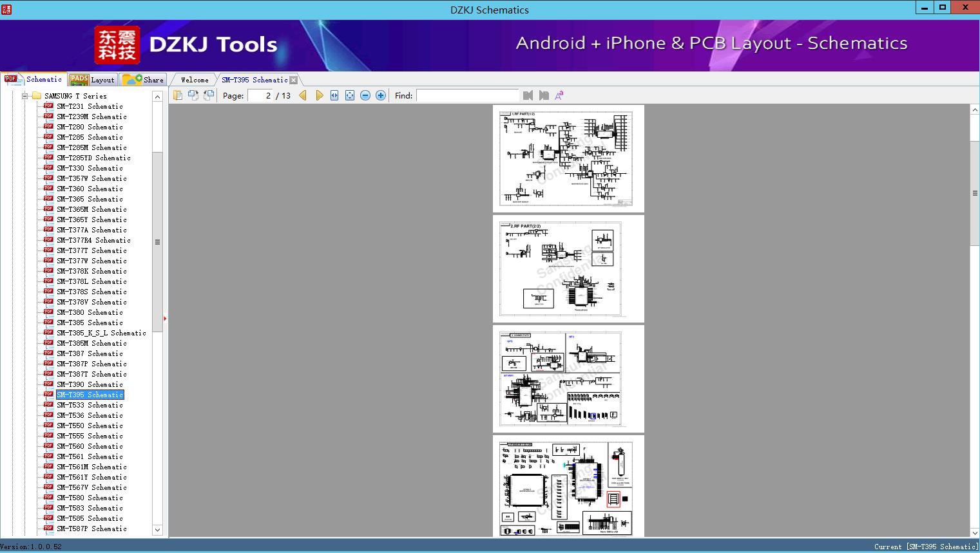Fit whole page in view
This screenshot has width=980, height=553.
click(350, 95)
